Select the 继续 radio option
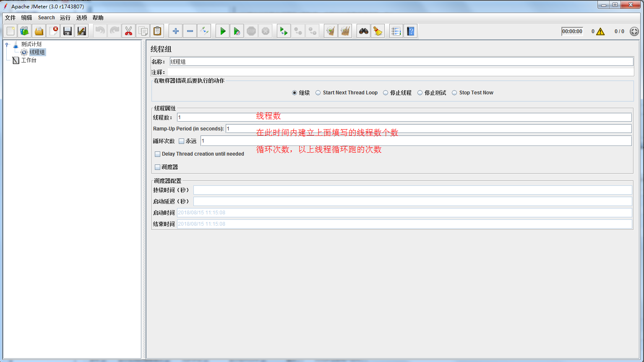 [x=295, y=93]
